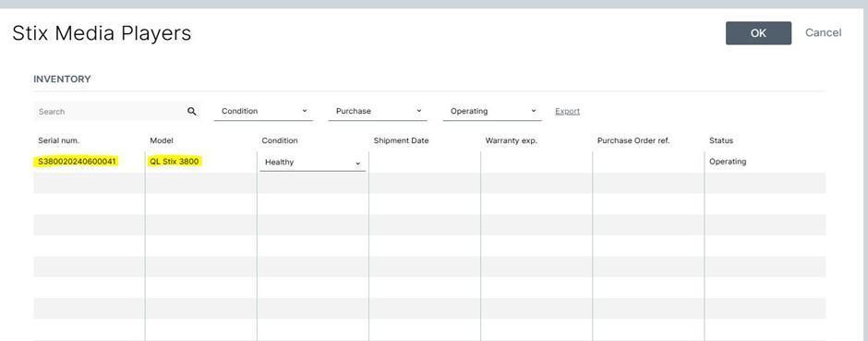This screenshot has height=341, width=868.
Task: Select serial number S380020240600041
Action: 77,162
